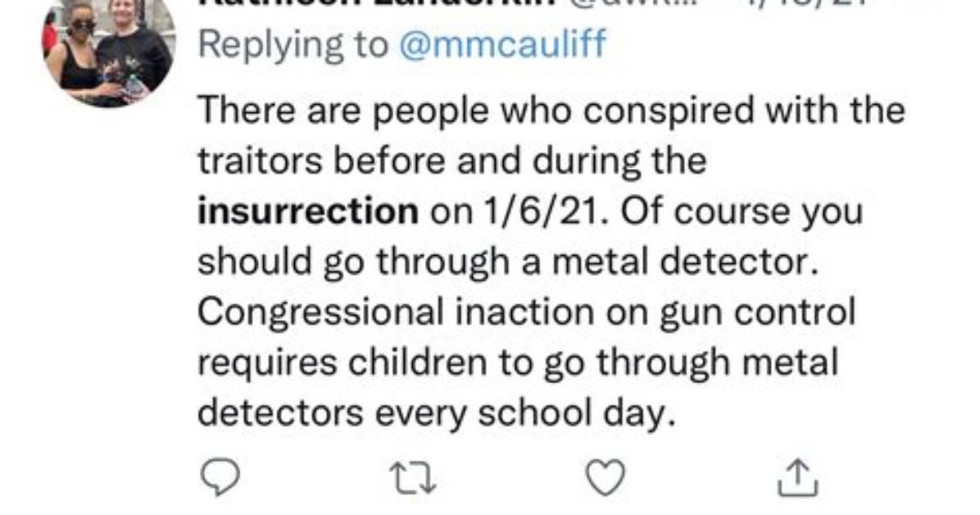
Task: Click the 'Replying to' label
Action: [x=293, y=45]
